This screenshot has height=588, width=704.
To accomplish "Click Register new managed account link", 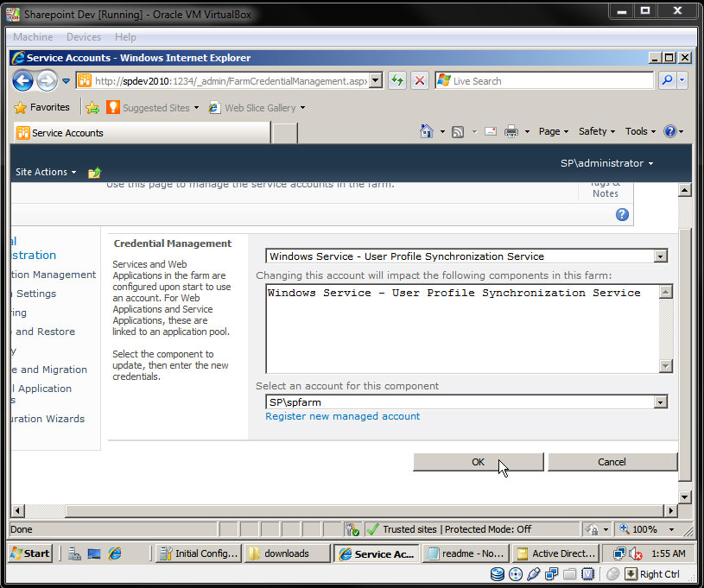I will tap(343, 416).
